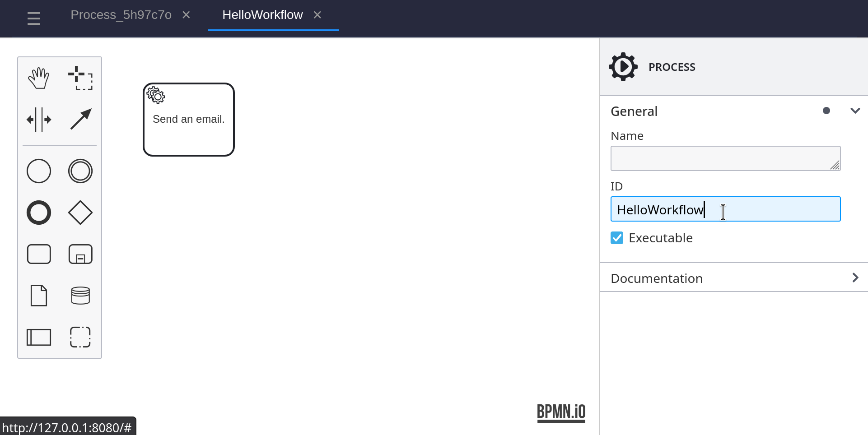The image size is (868, 435).
Task: Create a gateway diamond
Action: click(80, 213)
